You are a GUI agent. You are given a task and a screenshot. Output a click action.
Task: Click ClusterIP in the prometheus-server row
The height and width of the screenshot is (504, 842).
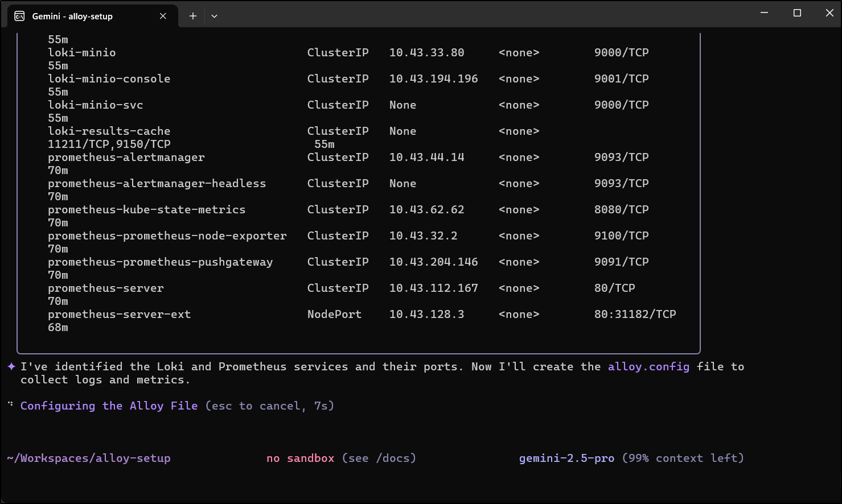point(338,288)
